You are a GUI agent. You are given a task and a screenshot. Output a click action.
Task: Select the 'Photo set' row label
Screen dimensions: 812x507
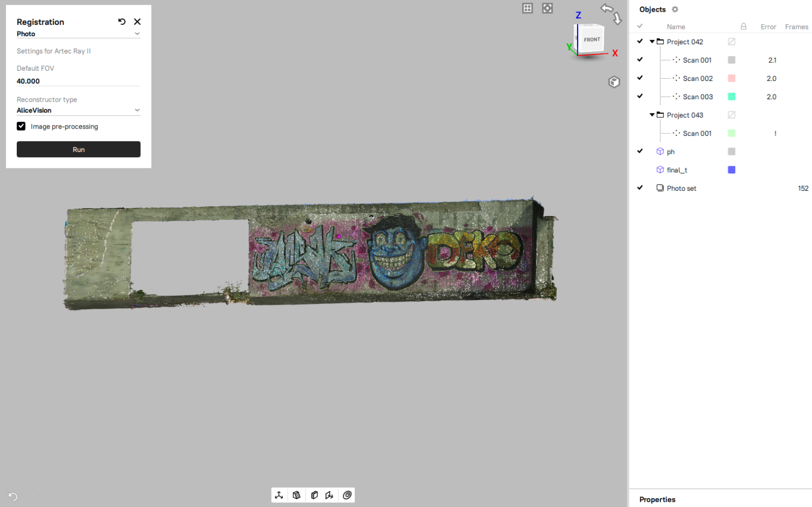(x=681, y=188)
